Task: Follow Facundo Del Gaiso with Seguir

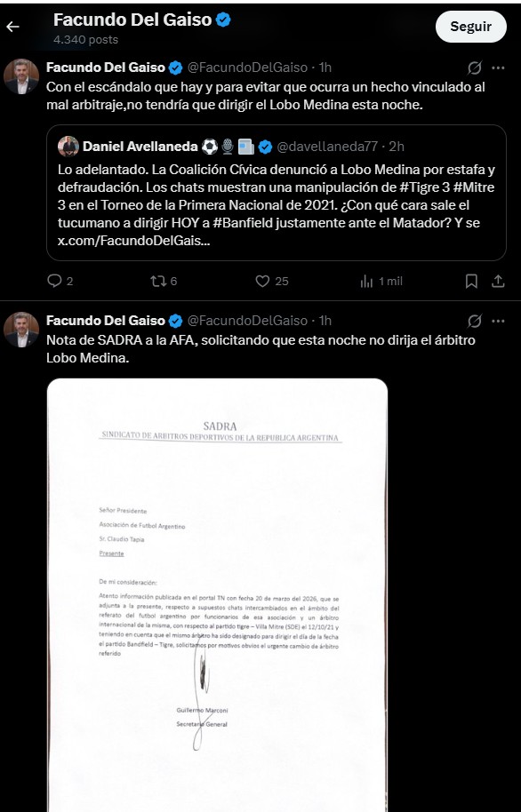Action: pos(470,27)
